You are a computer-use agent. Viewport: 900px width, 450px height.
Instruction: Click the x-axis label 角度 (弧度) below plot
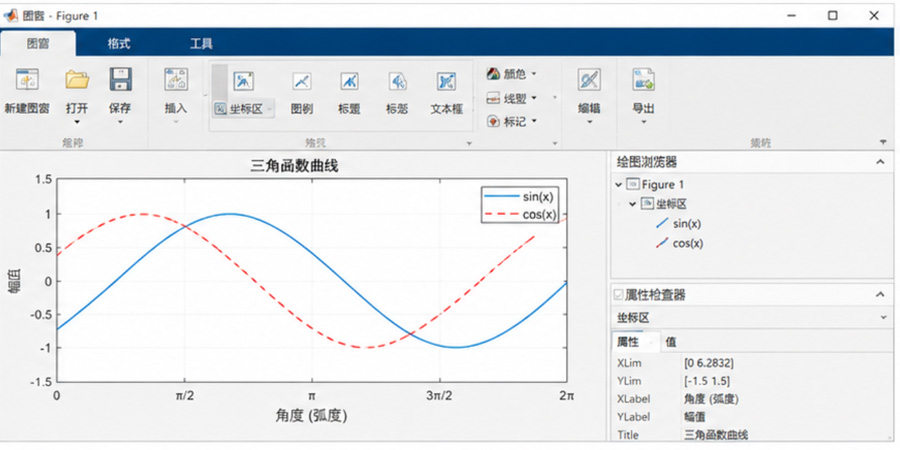pyautogui.click(x=312, y=415)
